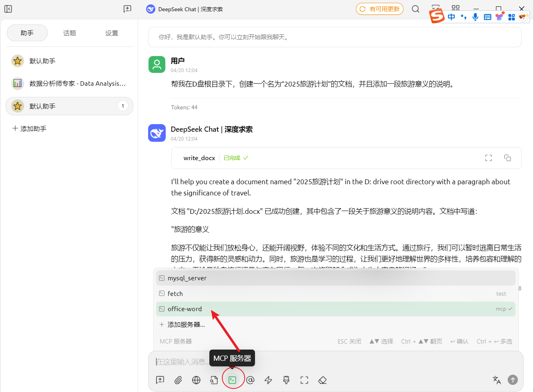Enable web search globe icon
The width and height of the screenshot is (534, 392).
pos(196,380)
